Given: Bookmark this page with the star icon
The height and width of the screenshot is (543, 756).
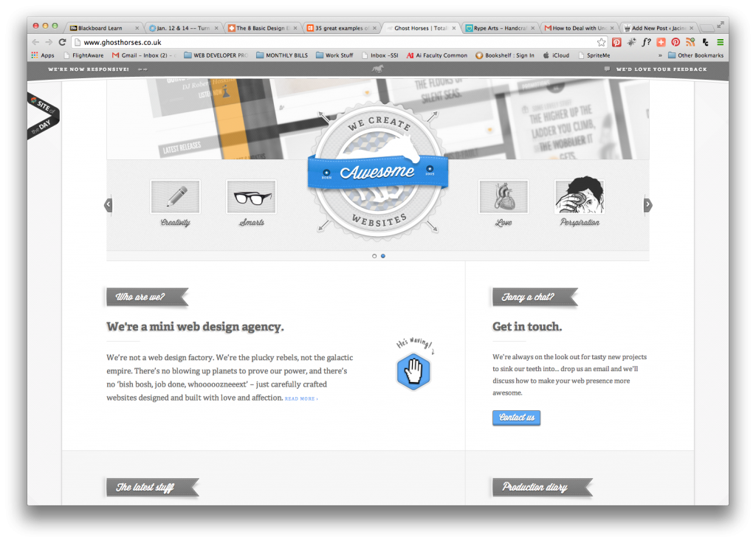Looking at the screenshot, I should coord(601,42).
